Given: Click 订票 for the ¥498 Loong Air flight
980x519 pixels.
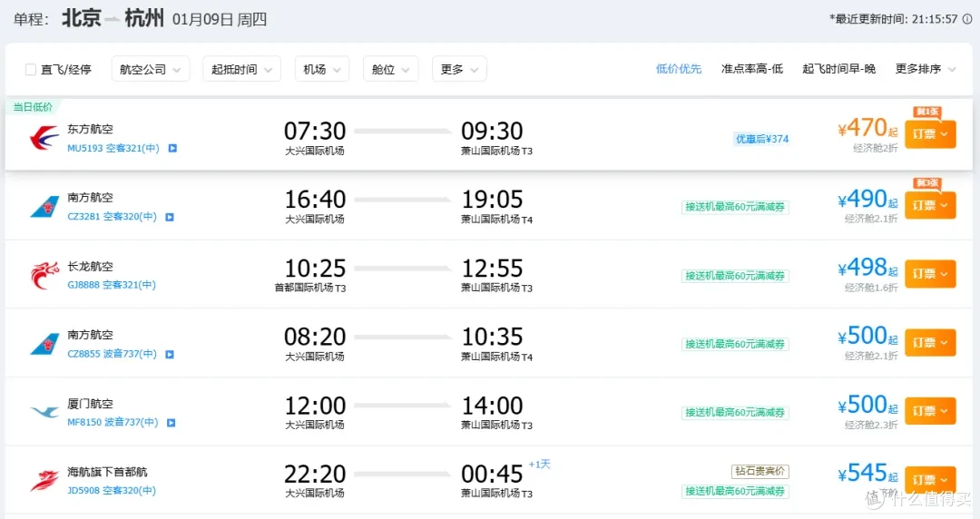Looking at the screenshot, I should click(930, 274).
